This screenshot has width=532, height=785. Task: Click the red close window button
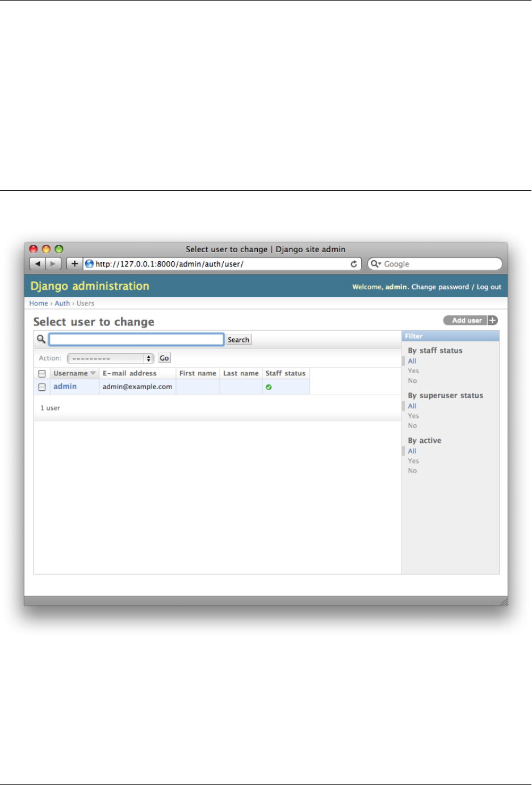coord(33,249)
